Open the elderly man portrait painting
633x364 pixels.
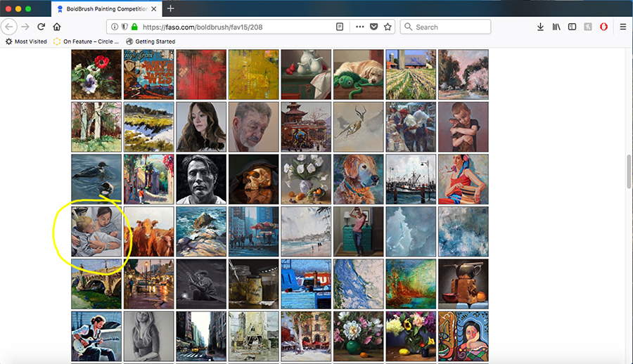pos(253,127)
